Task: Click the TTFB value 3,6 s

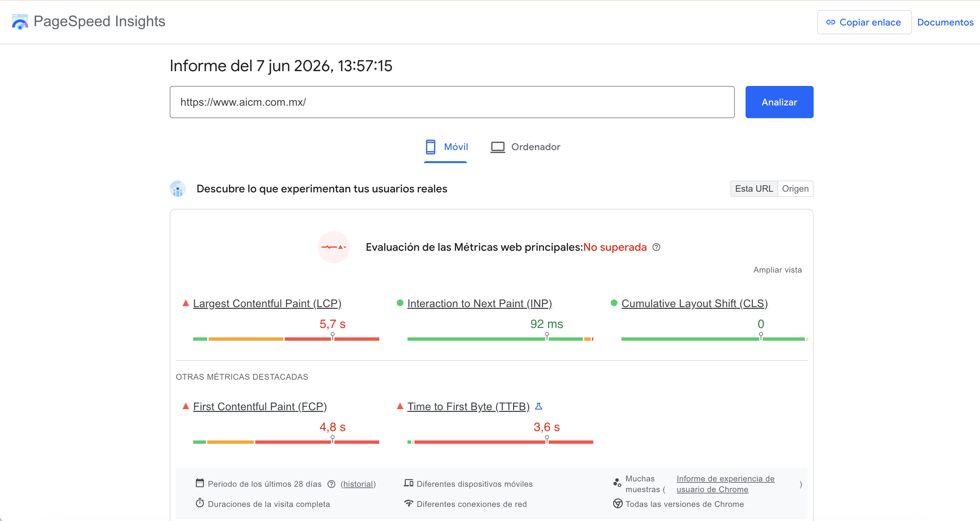Action: point(546,427)
